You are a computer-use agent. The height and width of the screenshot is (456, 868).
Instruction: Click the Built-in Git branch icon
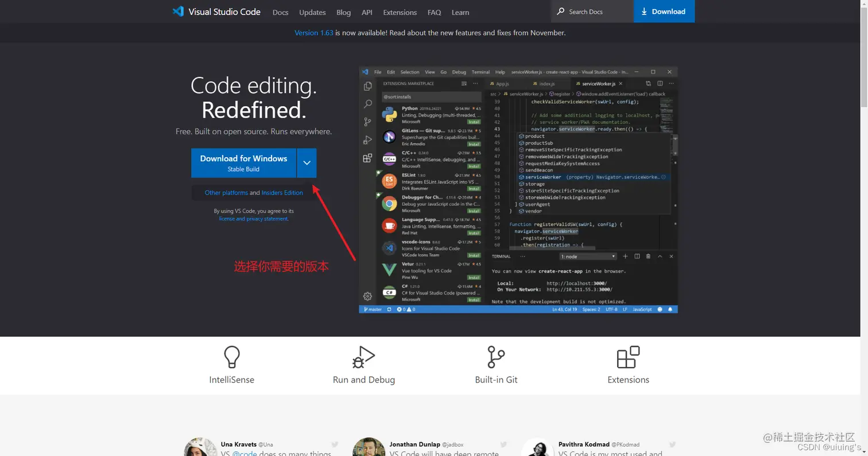pyautogui.click(x=496, y=357)
